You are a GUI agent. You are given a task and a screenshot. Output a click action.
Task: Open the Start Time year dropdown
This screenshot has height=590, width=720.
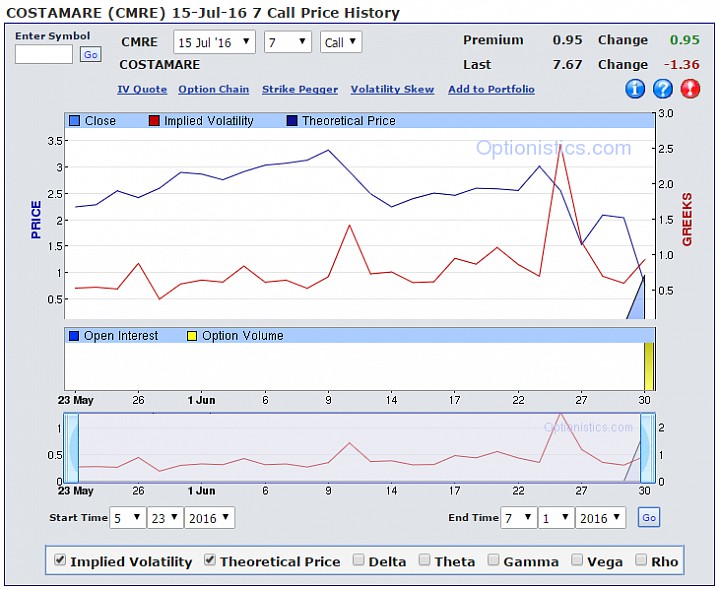(x=209, y=518)
